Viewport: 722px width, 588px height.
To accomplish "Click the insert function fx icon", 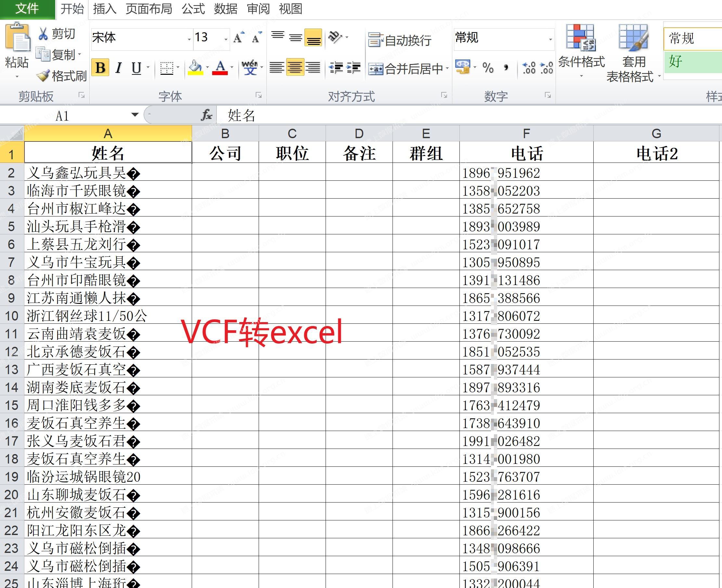I will (x=206, y=115).
